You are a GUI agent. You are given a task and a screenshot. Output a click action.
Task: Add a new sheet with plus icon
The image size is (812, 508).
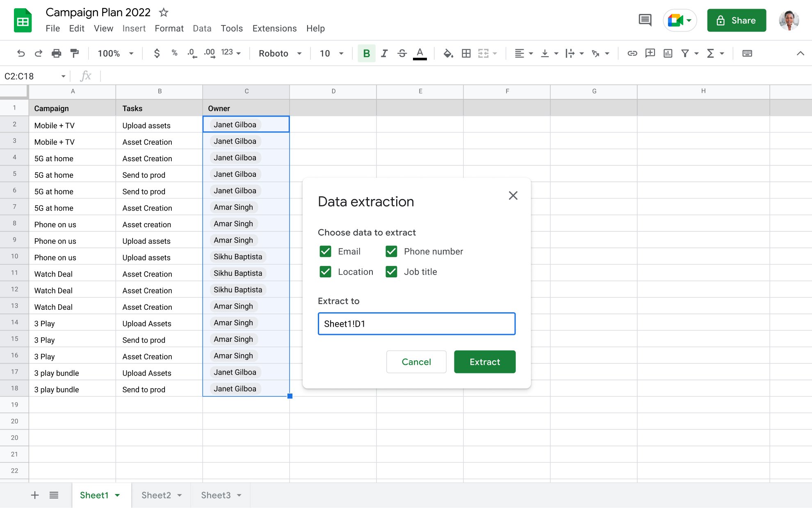point(35,495)
